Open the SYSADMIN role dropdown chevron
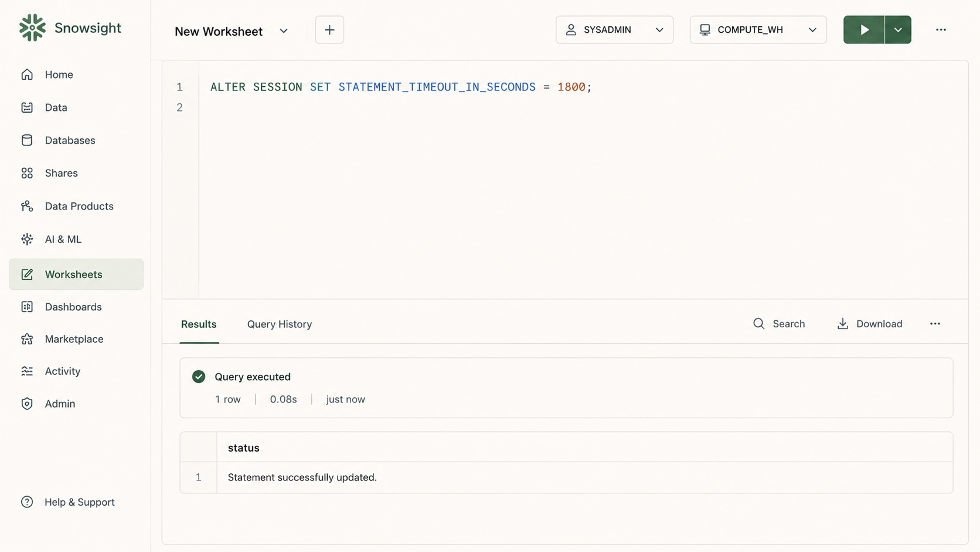The image size is (980, 552). (x=659, y=30)
